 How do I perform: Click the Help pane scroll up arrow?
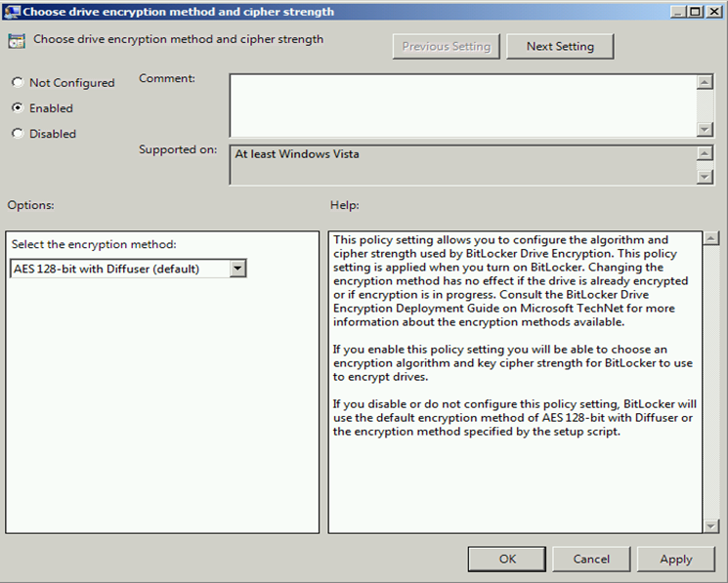[711, 239]
